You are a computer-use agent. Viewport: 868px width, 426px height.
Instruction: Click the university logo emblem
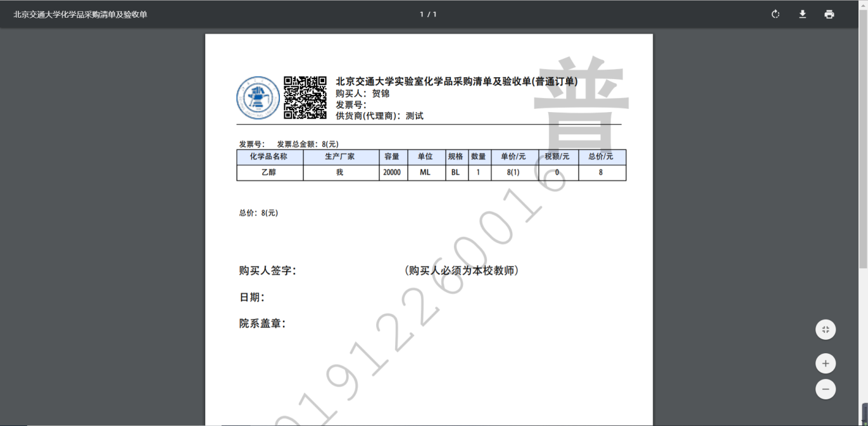(258, 97)
